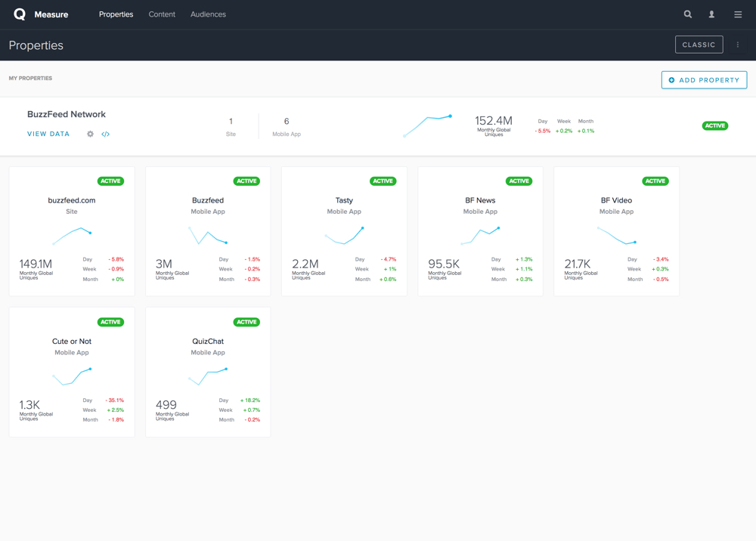
Task: Click the BF News sparkline chart
Action: click(x=480, y=236)
